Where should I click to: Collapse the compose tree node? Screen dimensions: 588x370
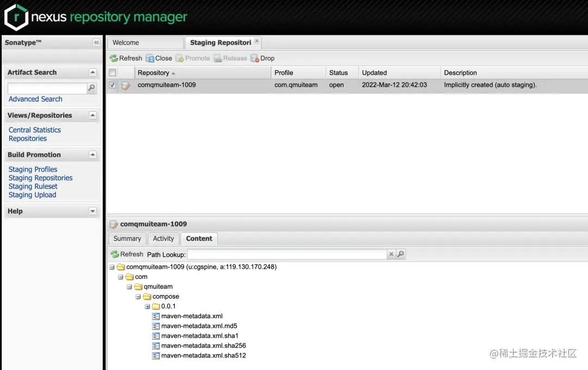click(x=138, y=297)
